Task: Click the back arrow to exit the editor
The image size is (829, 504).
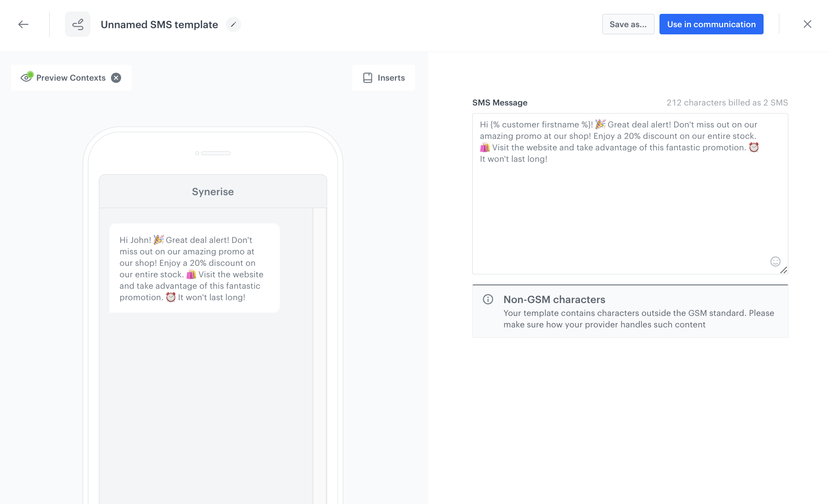Action: tap(23, 24)
